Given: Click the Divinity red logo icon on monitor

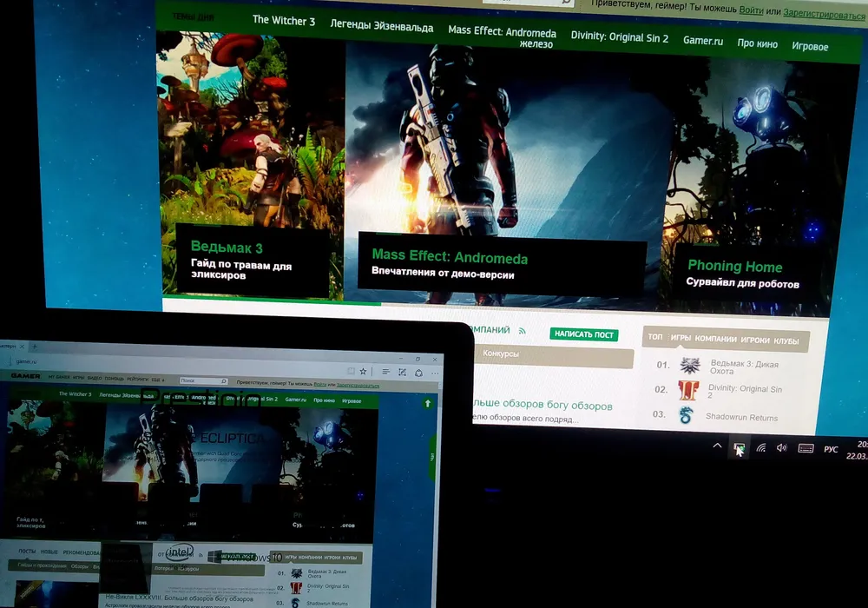Looking at the screenshot, I should click(x=688, y=390).
